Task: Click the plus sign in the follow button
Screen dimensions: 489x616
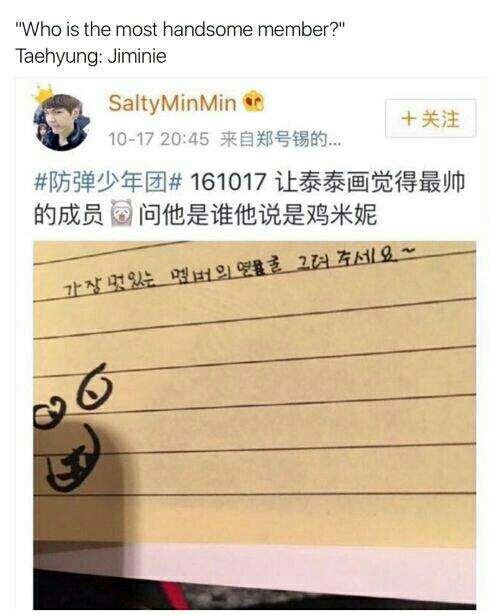Action: [409, 118]
